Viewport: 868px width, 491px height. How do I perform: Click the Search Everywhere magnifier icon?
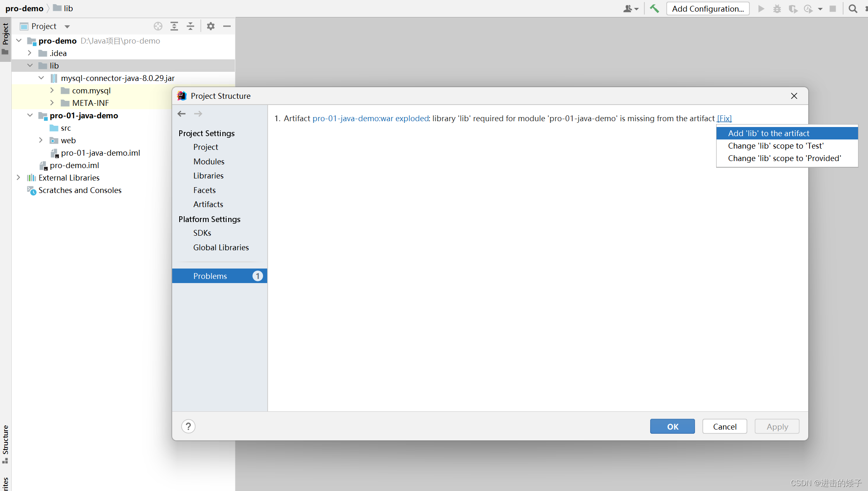coord(853,9)
